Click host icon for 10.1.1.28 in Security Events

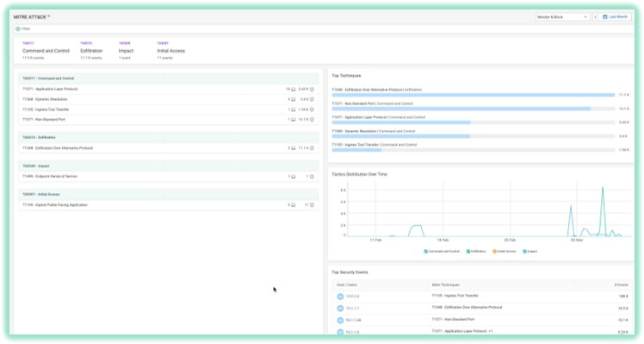[340, 320]
